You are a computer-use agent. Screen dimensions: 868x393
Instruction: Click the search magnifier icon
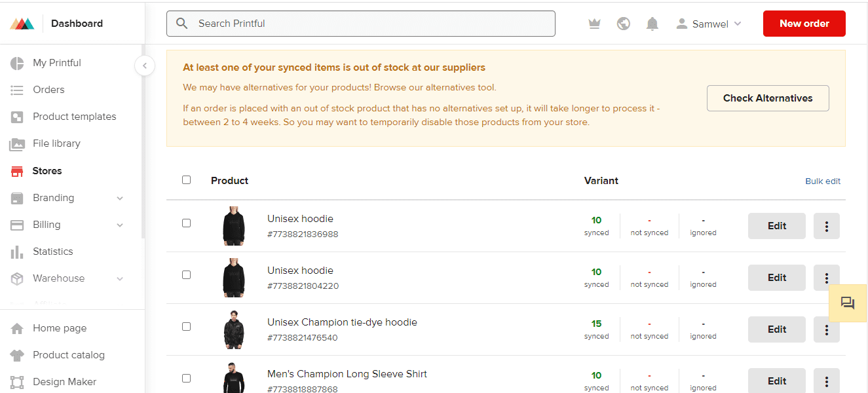pyautogui.click(x=182, y=24)
